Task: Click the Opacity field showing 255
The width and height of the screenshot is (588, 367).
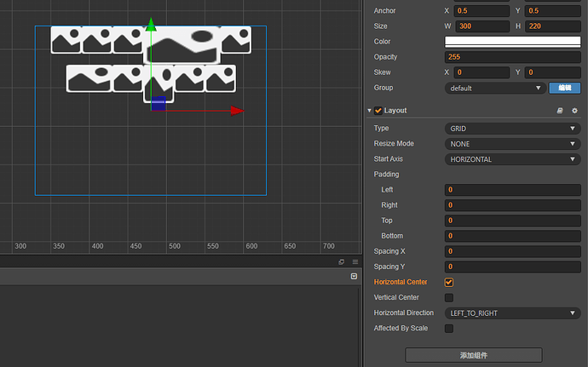Action: pos(513,57)
